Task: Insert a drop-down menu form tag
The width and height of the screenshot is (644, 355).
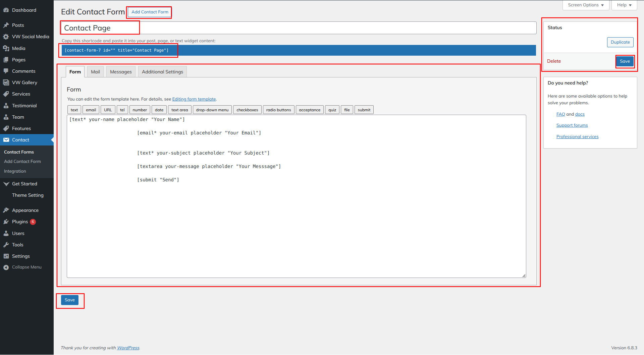Action: (x=212, y=110)
